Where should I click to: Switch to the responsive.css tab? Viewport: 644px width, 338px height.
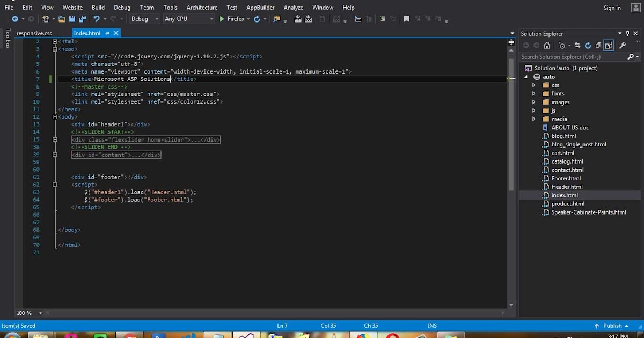pyautogui.click(x=35, y=33)
